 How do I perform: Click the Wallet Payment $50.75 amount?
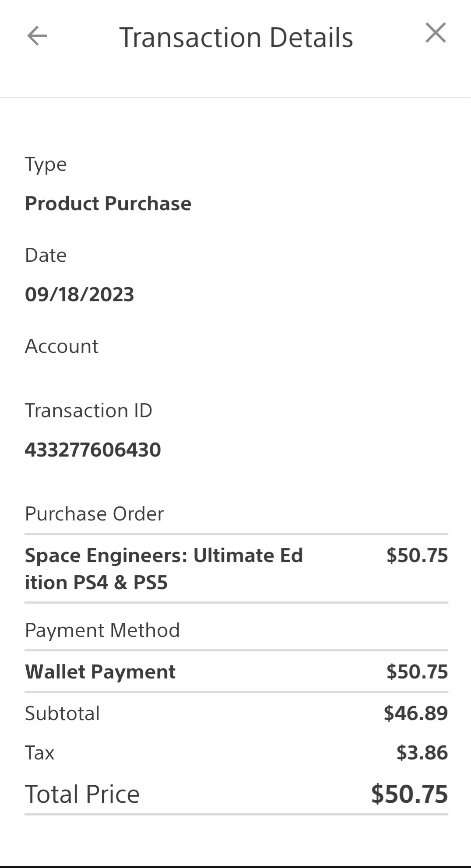pyautogui.click(x=417, y=672)
